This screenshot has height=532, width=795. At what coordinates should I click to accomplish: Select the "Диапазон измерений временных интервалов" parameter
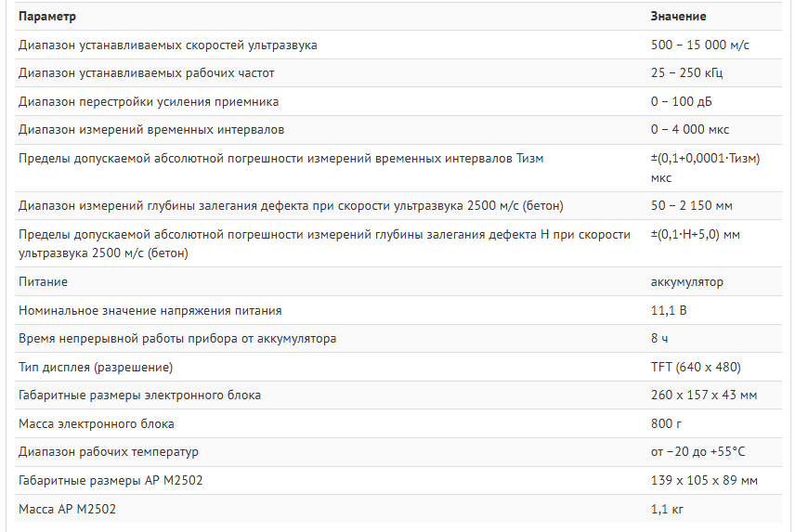tap(151, 129)
